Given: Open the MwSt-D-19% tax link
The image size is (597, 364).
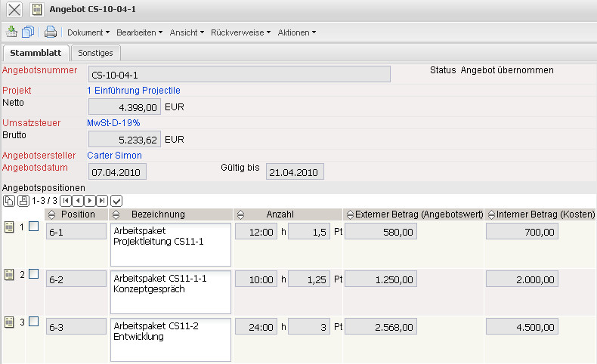Looking at the screenshot, I should [113, 123].
